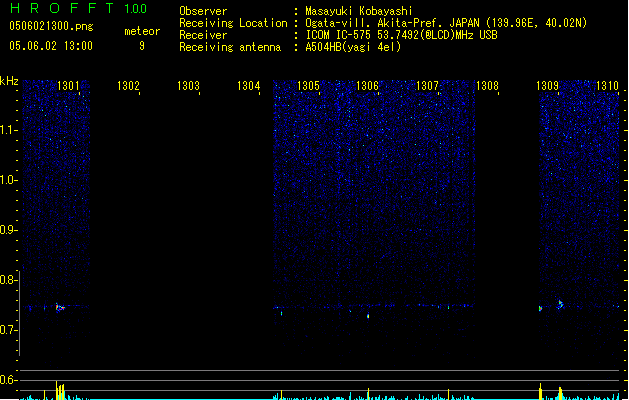
Task: Click the 1309 time marker
Action: [x=547, y=86]
